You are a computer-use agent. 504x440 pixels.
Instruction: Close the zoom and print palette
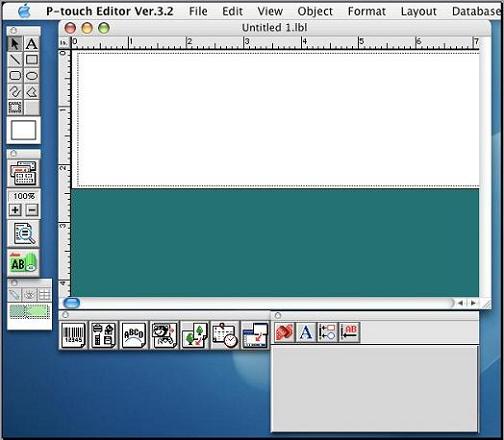point(13,154)
